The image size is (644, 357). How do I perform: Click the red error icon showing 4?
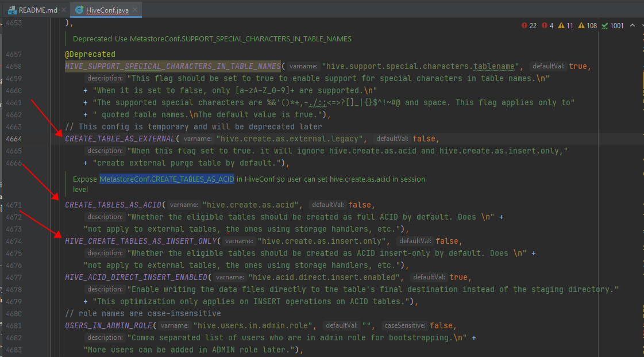[x=543, y=26]
